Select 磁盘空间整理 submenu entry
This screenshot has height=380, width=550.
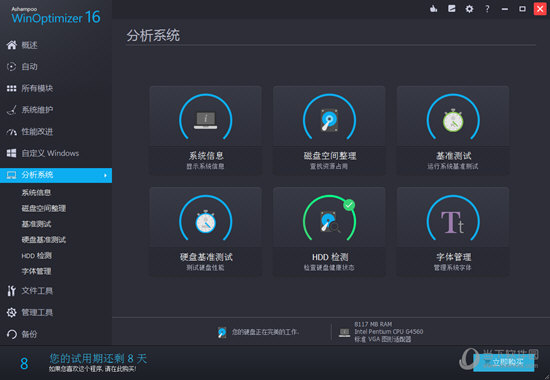point(44,208)
